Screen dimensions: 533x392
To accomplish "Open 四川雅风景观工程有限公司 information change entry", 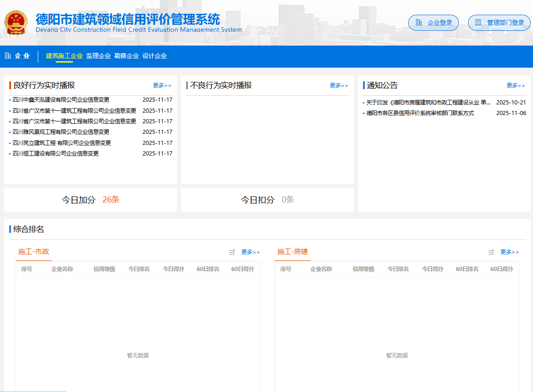I will pyautogui.click(x=61, y=132).
